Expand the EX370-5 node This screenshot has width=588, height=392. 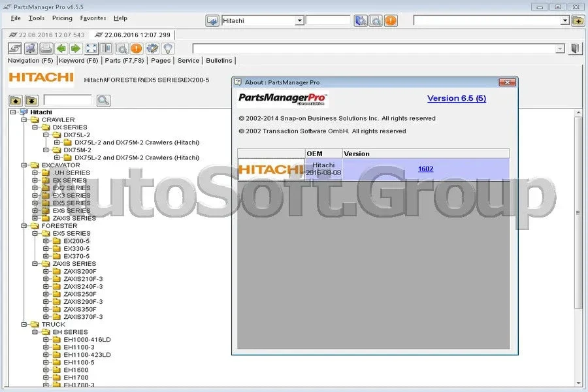[x=46, y=256]
